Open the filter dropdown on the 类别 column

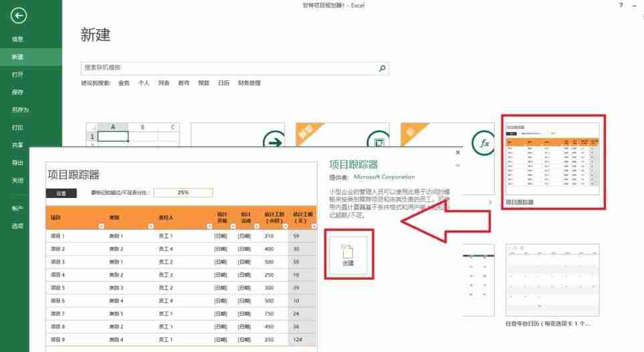(x=150, y=226)
